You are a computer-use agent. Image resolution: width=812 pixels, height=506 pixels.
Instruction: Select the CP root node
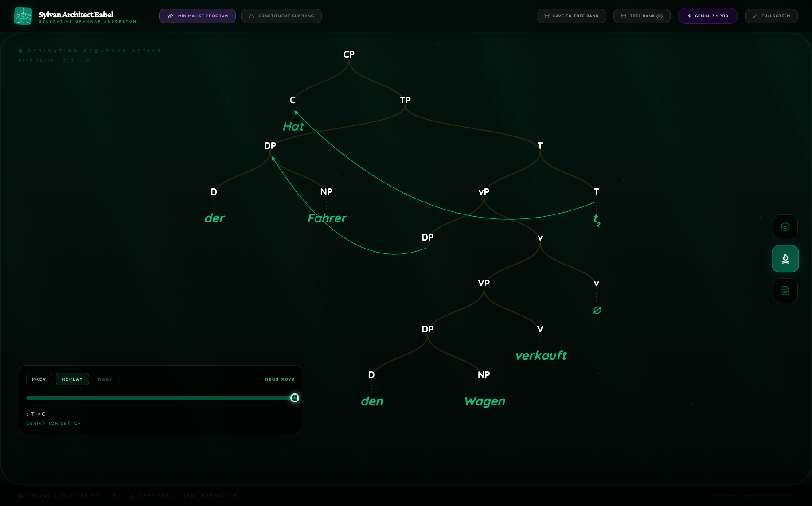pos(349,54)
